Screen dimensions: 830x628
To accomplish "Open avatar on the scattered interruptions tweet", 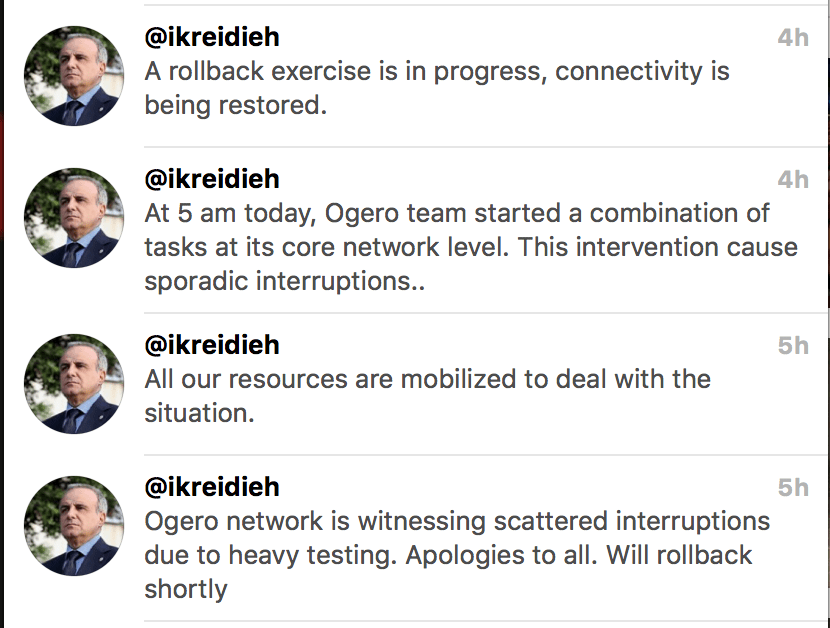I will pyautogui.click(x=72, y=525).
